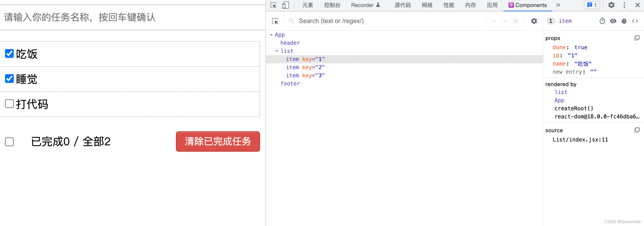Switch to the 源代码 tab
The height and width of the screenshot is (226, 644).
[402, 5]
